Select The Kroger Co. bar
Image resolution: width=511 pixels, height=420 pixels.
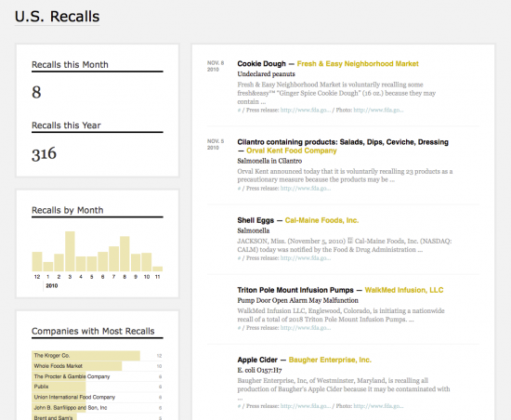click(x=85, y=356)
